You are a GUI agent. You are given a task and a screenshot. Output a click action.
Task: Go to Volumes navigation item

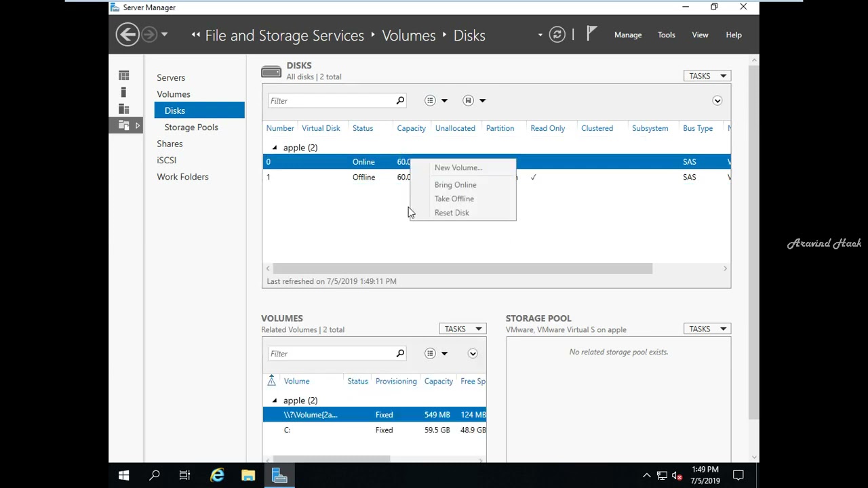tap(174, 94)
